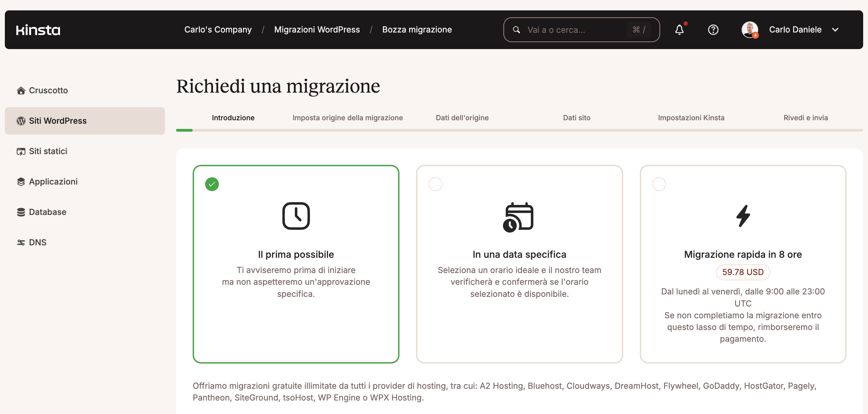The height and width of the screenshot is (414, 868).
Task: Click the 'Offriamo migrazioni gratuite illimitate' paragraph
Action: [504, 392]
